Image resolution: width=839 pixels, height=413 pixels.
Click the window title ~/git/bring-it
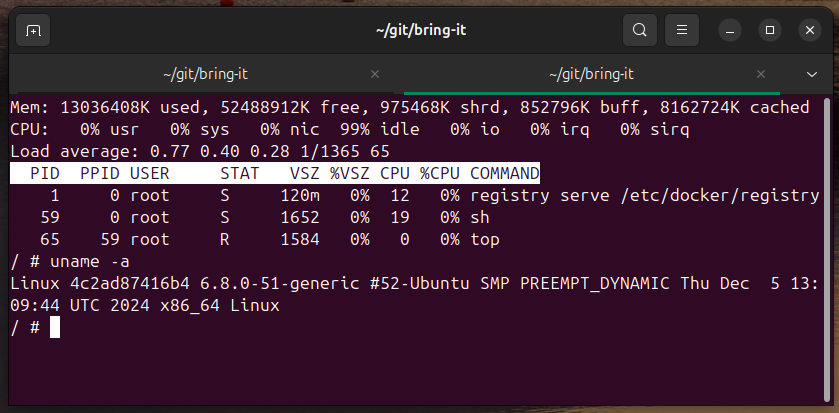(421, 30)
